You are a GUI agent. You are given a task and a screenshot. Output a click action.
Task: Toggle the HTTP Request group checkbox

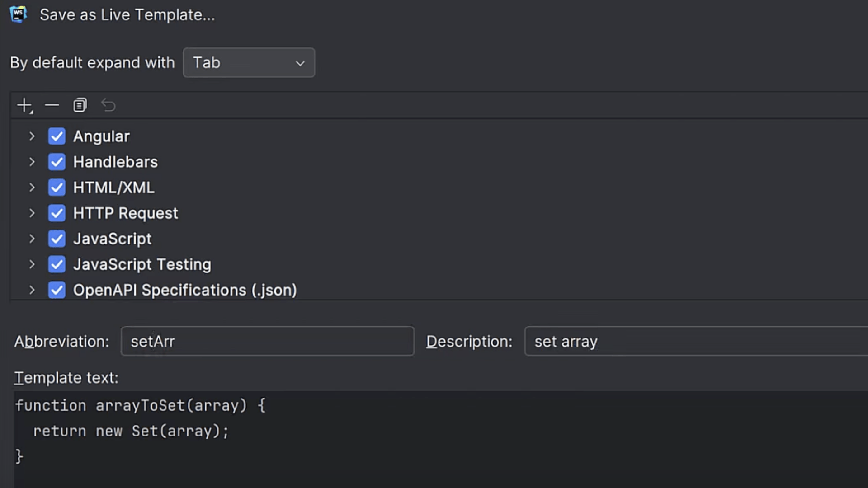pyautogui.click(x=57, y=213)
